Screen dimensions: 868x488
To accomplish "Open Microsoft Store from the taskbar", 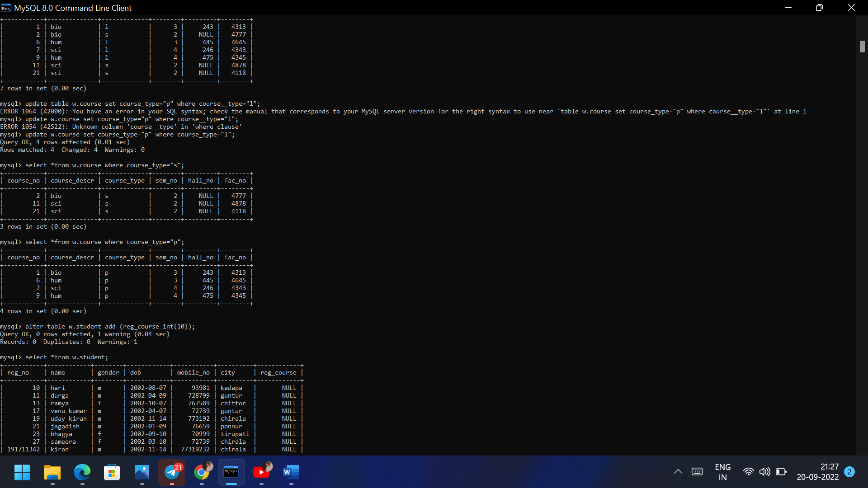I will [112, 472].
